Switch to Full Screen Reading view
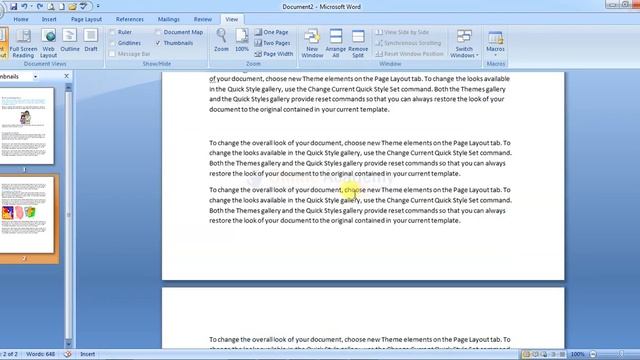The image size is (640, 360). click(x=23, y=43)
